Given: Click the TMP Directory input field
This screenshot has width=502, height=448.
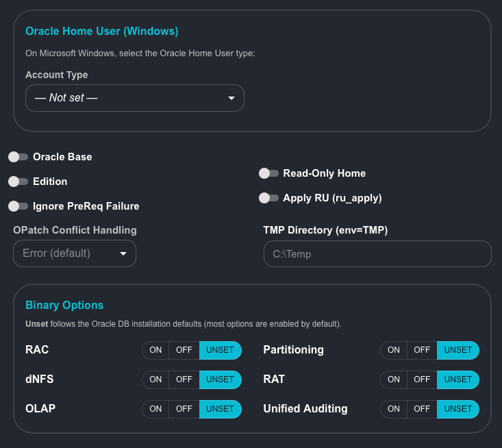Looking at the screenshot, I should coord(377,253).
